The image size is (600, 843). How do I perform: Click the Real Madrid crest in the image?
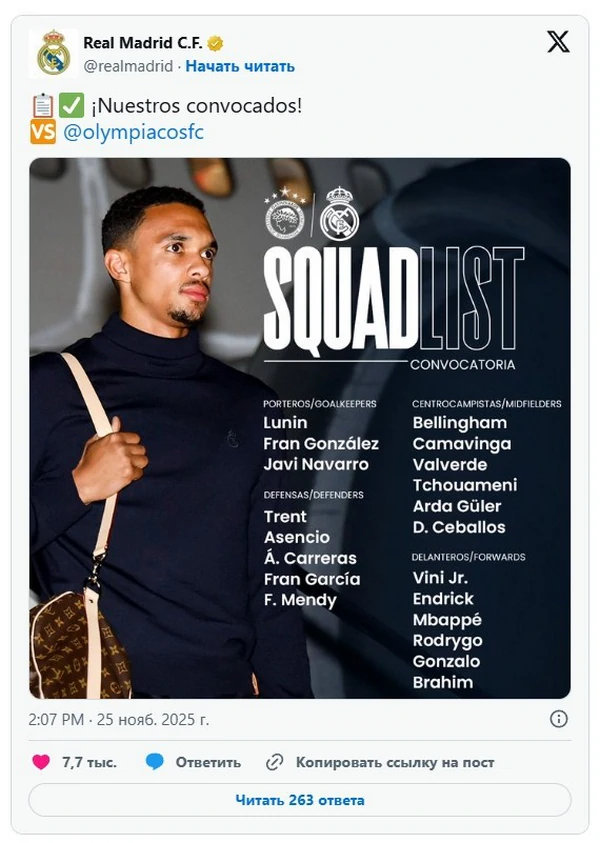coord(340,215)
